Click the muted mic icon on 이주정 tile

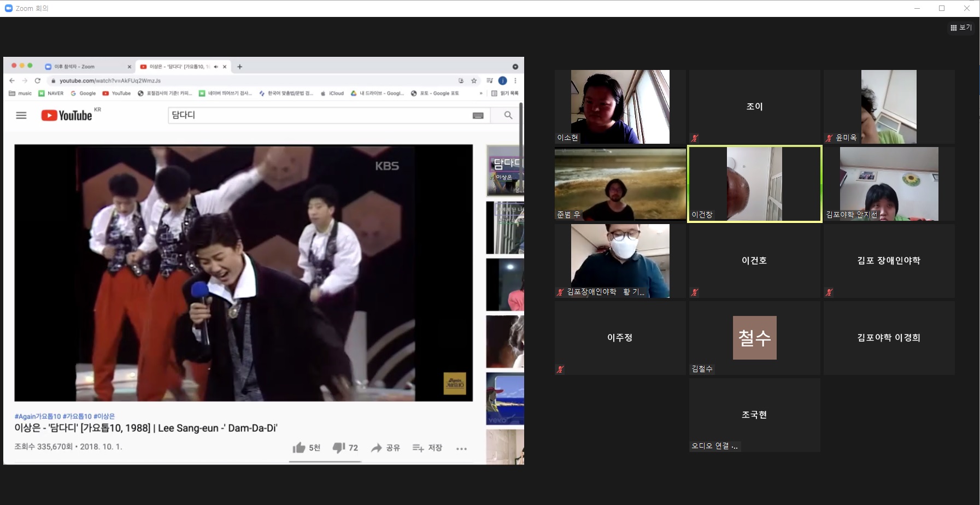tap(560, 369)
